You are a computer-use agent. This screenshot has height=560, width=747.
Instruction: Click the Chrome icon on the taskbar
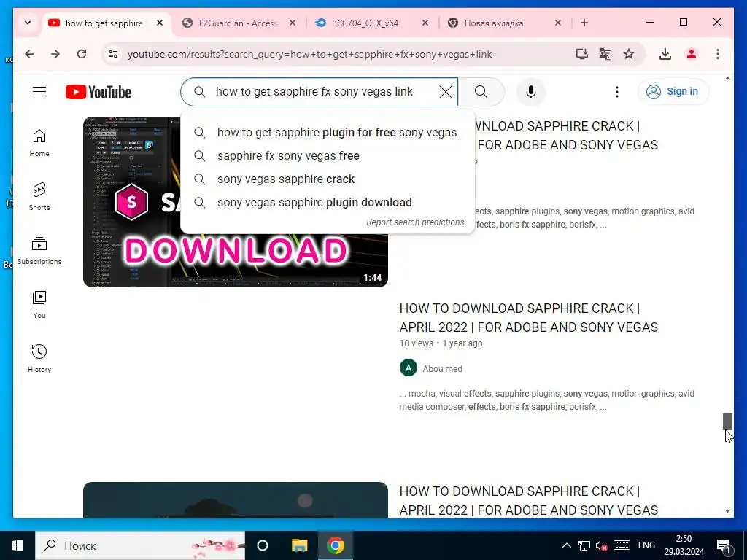point(336,545)
